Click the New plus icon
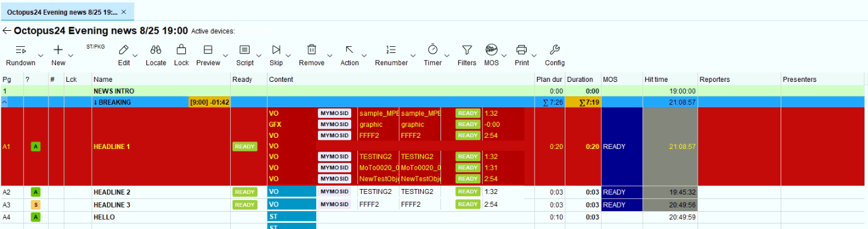Viewport: 868px width, 229px height. pos(58,50)
